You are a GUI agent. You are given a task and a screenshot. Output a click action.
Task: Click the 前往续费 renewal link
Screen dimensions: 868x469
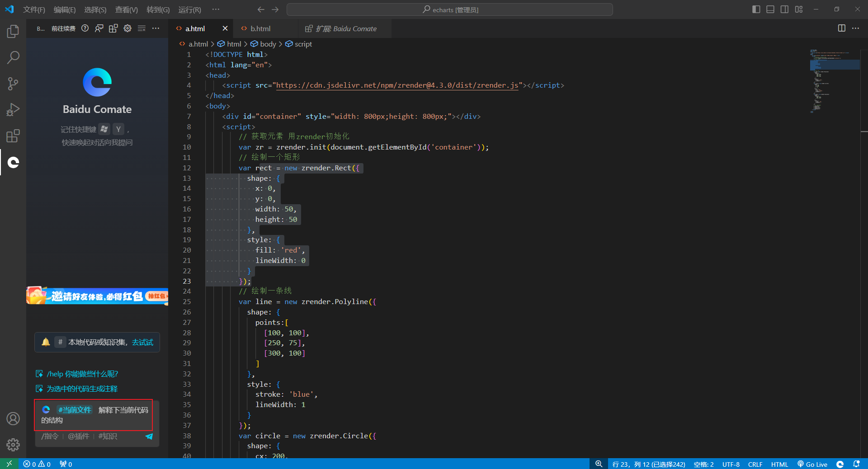pos(63,28)
